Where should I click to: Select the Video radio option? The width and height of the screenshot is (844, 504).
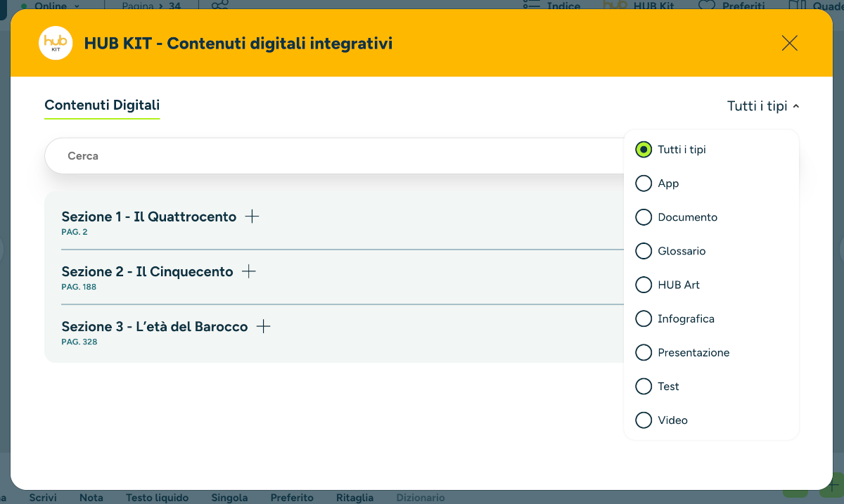coord(643,420)
